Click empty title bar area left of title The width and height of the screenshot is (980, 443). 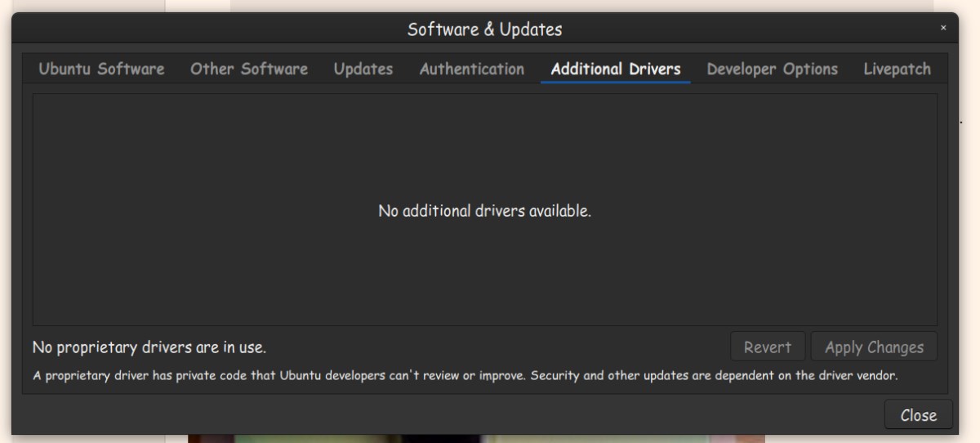pyautogui.click(x=204, y=29)
